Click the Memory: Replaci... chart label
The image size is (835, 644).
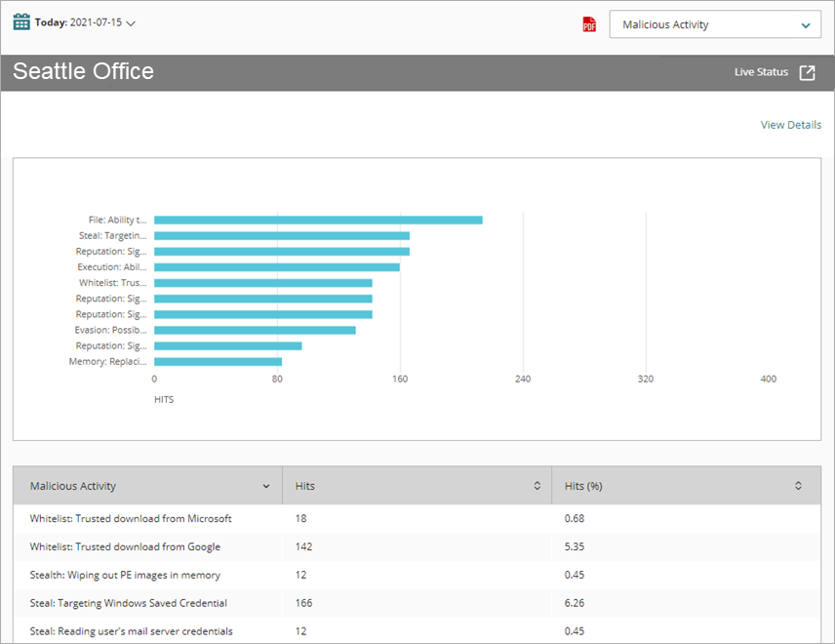[110, 361]
